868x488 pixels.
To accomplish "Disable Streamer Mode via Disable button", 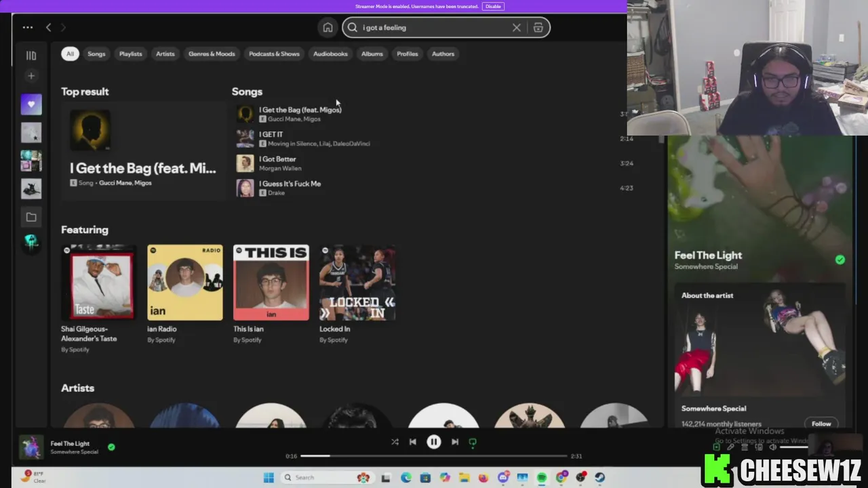I will [x=493, y=6].
